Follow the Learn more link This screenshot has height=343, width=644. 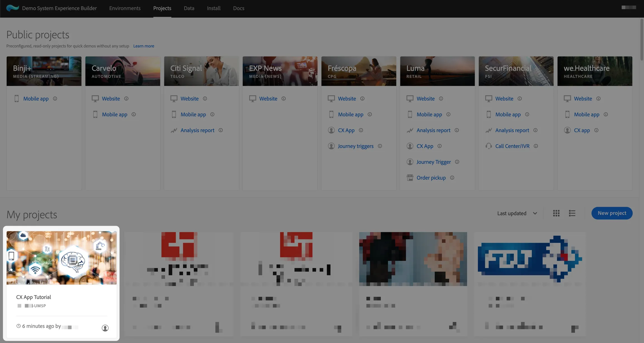[x=144, y=46]
